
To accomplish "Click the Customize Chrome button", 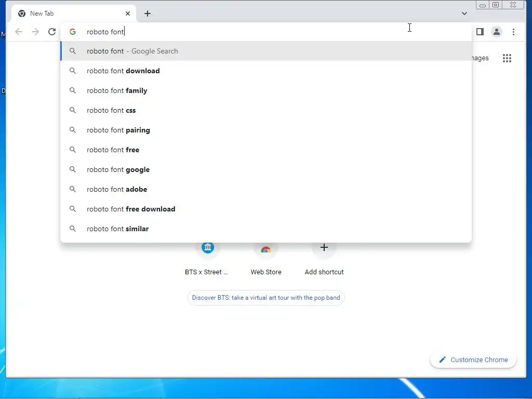I will point(473,360).
